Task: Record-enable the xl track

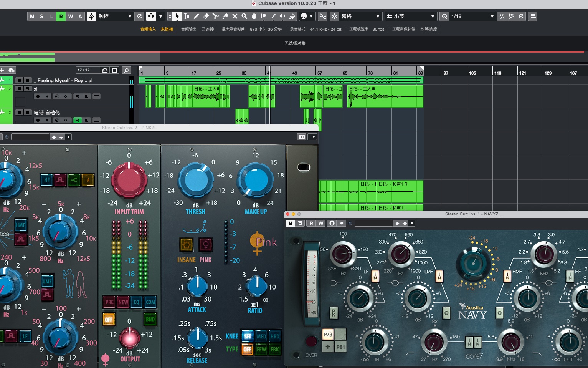Action: pos(38,96)
